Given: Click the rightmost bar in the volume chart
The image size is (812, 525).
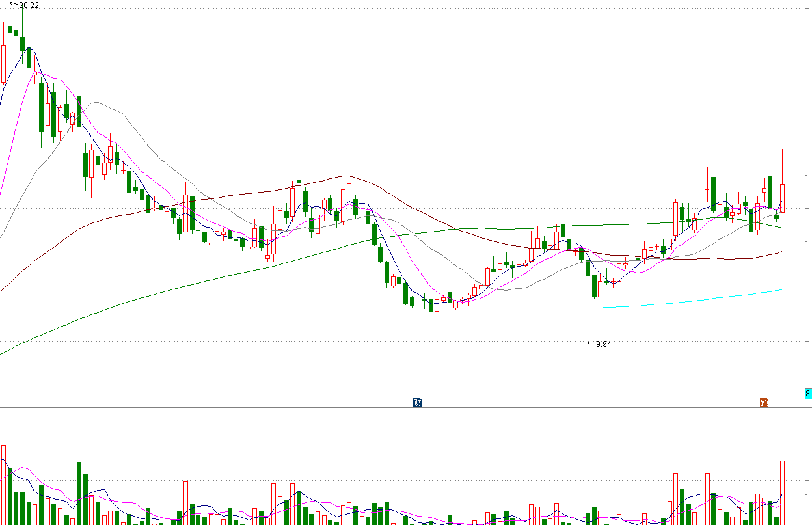Looking at the screenshot, I should tap(782, 492).
